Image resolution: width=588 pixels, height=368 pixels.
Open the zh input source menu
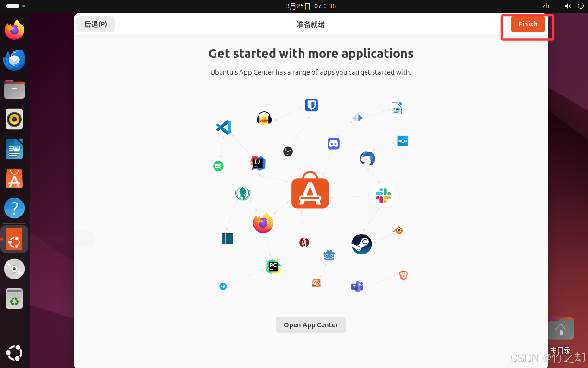pos(546,6)
